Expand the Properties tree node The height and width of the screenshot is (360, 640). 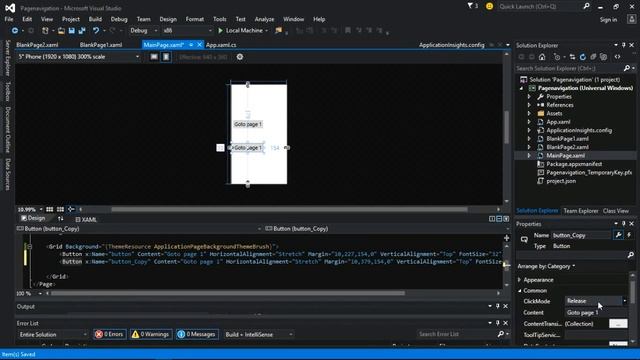529,97
